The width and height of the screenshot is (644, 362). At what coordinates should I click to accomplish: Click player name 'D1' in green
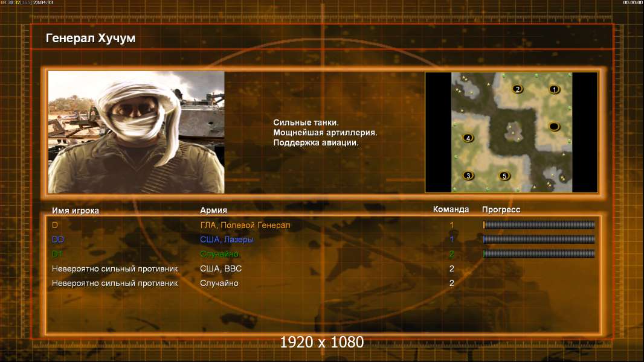tap(57, 254)
